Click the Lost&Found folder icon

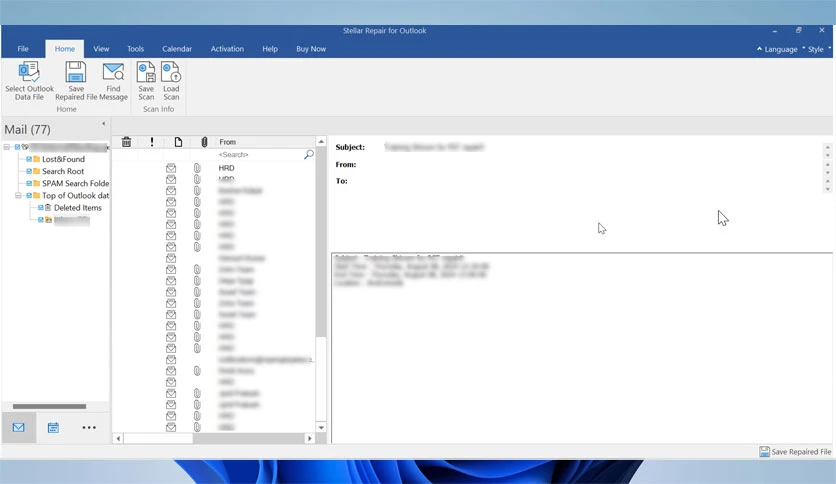[x=37, y=159]
